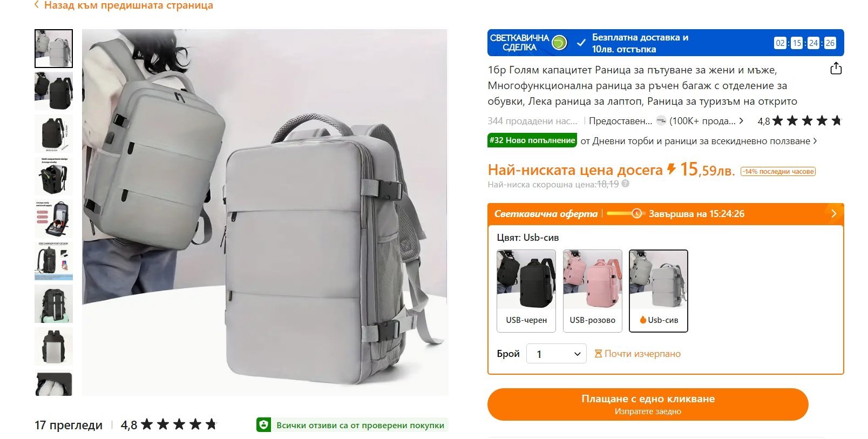Expand the Светкавична оферта arrow chevron
The width and height of the screenshot is (868, 439).
point(833,213)
